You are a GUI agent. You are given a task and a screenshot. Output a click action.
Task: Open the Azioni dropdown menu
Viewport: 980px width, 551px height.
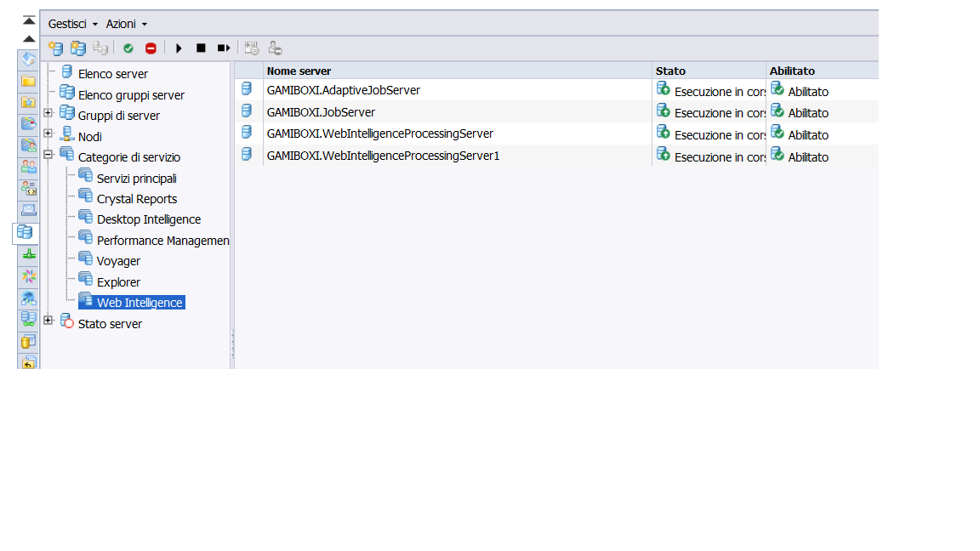click(x=126, y=24)
